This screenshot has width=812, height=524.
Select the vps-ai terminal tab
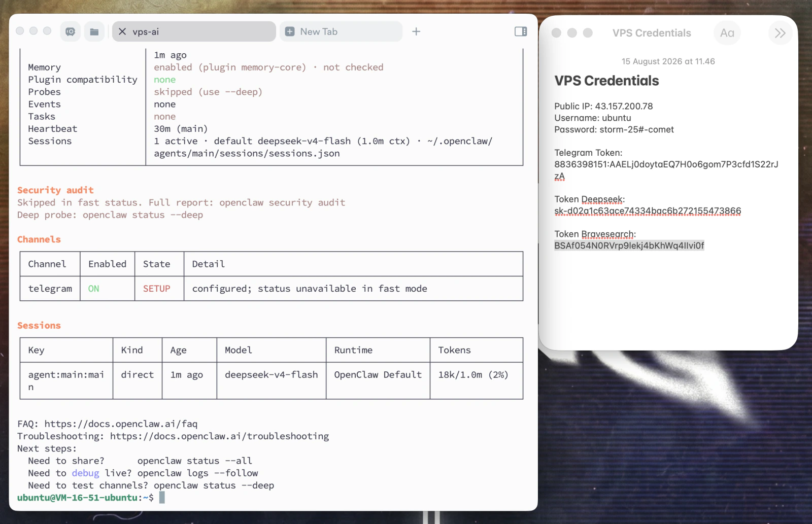pos(194,31)
